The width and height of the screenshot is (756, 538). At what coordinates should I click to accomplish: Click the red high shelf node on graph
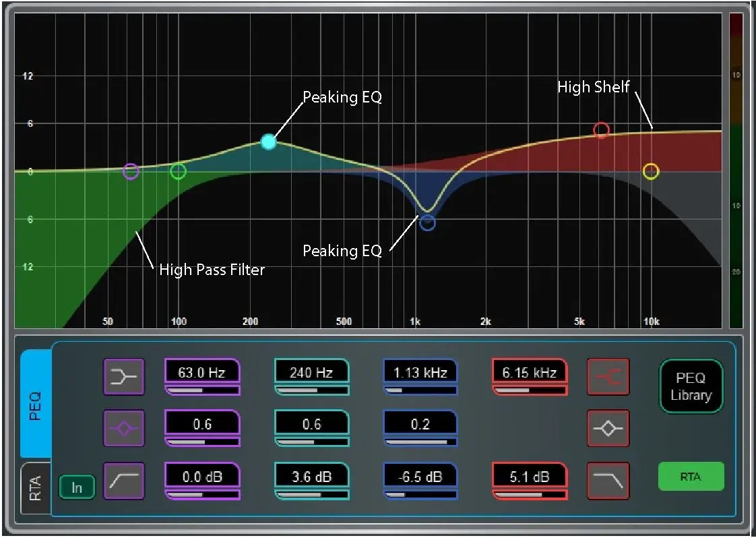click(601, 130)
